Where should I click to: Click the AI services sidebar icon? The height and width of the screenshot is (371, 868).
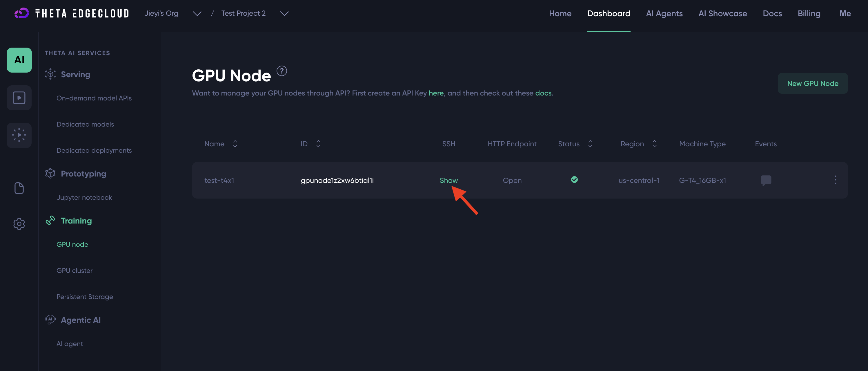19,60
